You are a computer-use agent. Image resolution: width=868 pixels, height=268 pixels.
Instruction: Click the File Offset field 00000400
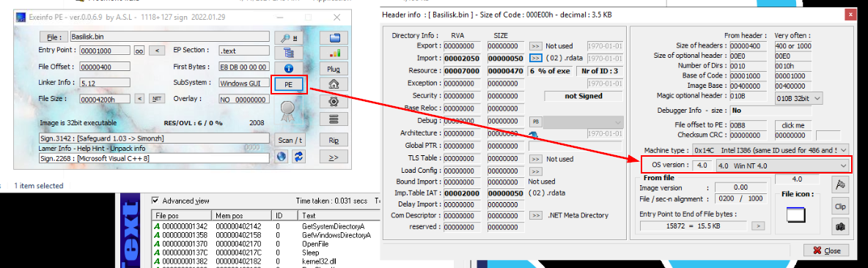point(104,67)
